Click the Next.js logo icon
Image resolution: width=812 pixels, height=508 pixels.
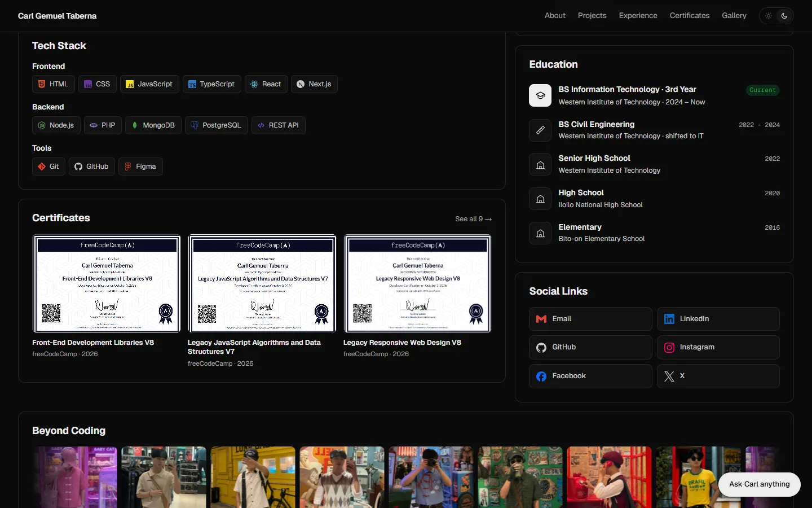301,84
